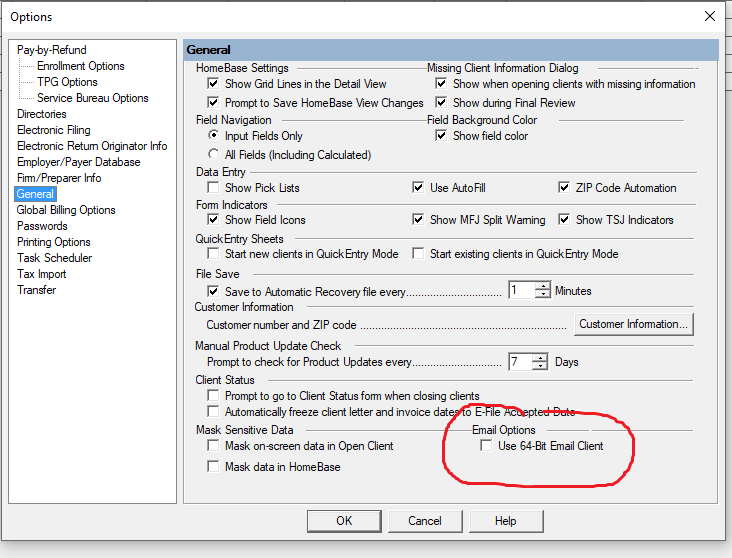Enable Show Pick Lists checkbox
Image resolution: width=732 pixels, height=558 pixels.
(214, 188)
